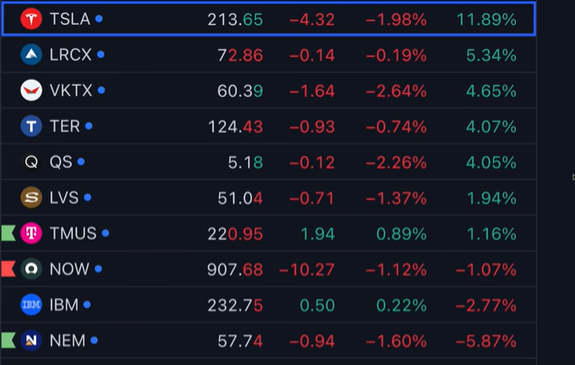Click the IBM logo icon
This screenshot has width=575, height=365.
[x=31, y=304]
